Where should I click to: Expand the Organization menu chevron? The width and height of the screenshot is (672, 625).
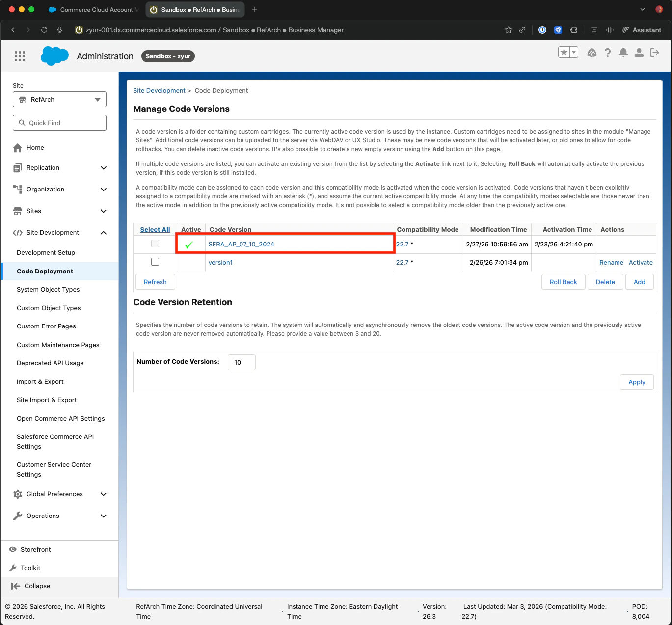coord(104,190)
